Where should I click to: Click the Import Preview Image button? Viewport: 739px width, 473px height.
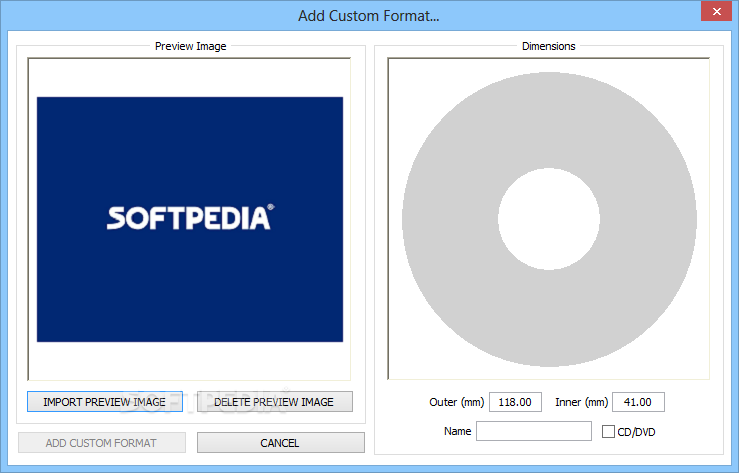click(105, 402)
